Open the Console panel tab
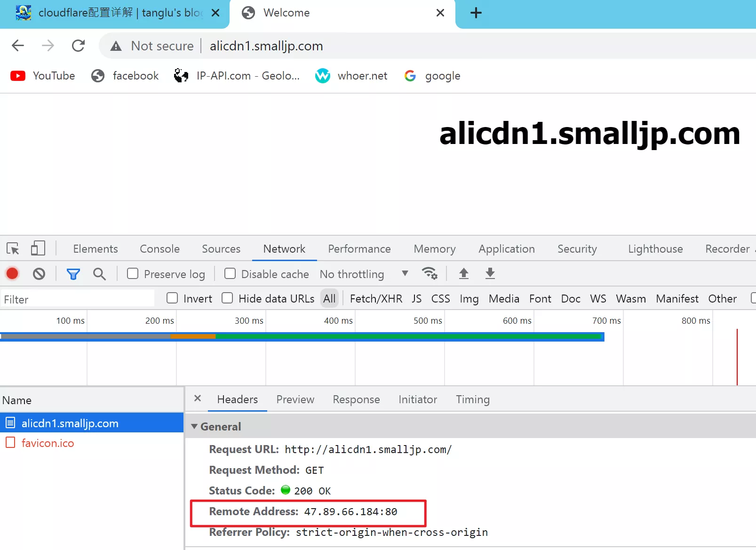This screenshot has width=756, height=550. click(x=159, y=249)
